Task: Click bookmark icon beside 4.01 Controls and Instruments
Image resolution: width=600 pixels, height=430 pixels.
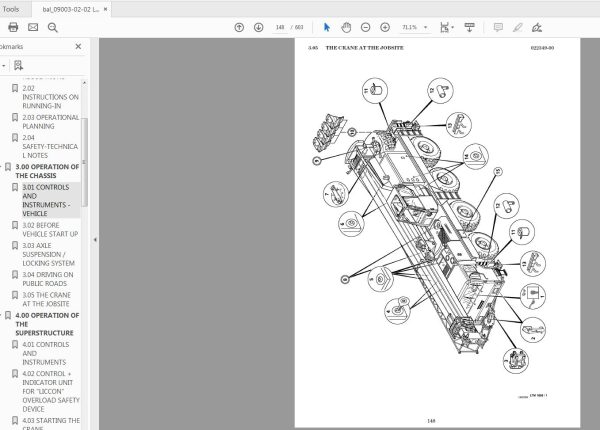Action: (15, 345)
